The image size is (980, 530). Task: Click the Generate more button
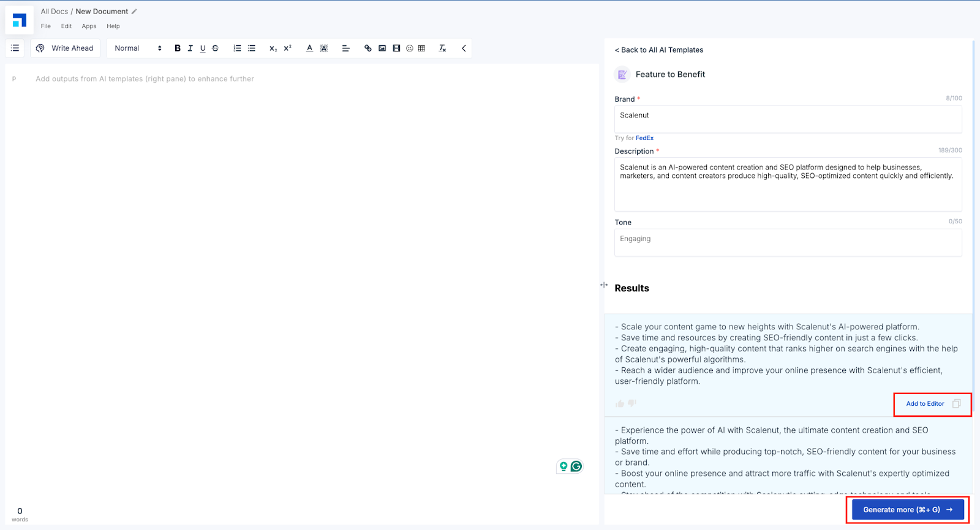click(908, 510)
